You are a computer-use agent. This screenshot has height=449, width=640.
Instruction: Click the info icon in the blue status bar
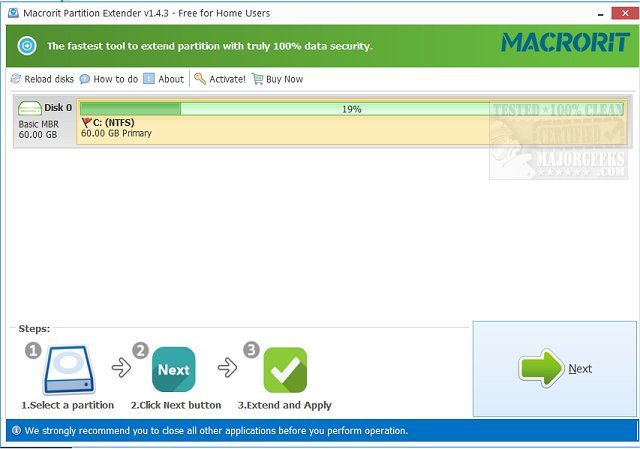tap(16, 431)
